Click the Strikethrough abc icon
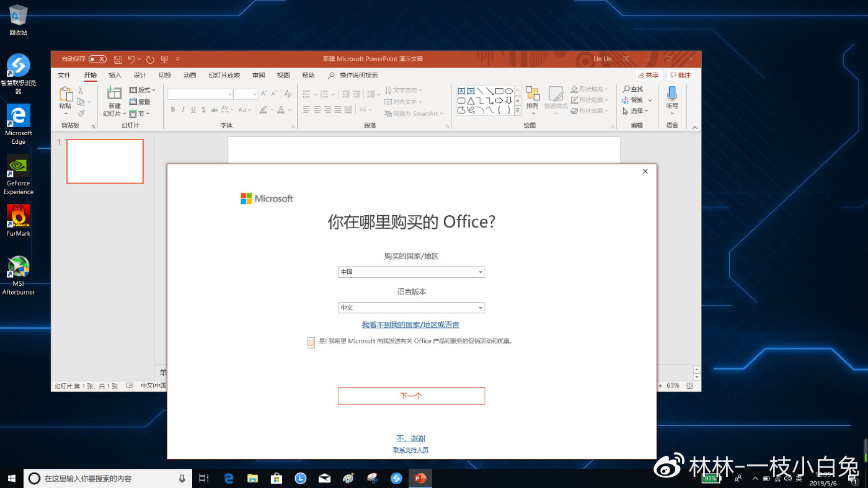The image size is (868, 488). (215, 110)
